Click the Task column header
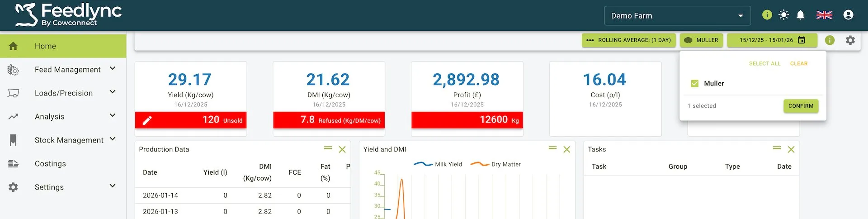The image size is (868, 219). point(599,167)
